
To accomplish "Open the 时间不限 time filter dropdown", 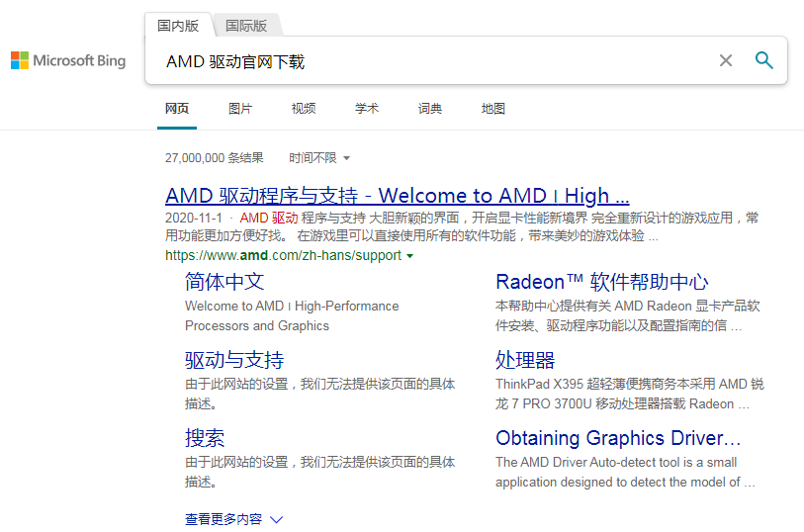I will click(x=319, y=158).
